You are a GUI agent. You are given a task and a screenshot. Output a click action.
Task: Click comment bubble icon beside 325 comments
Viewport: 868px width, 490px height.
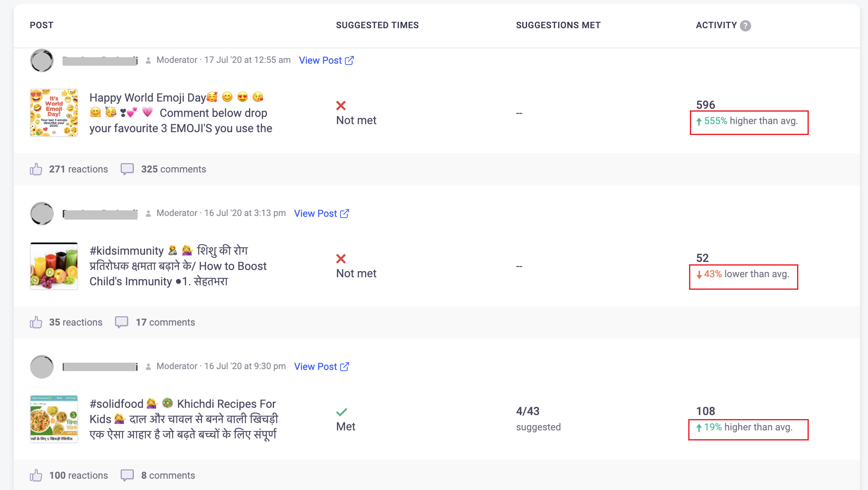(127, 169)
